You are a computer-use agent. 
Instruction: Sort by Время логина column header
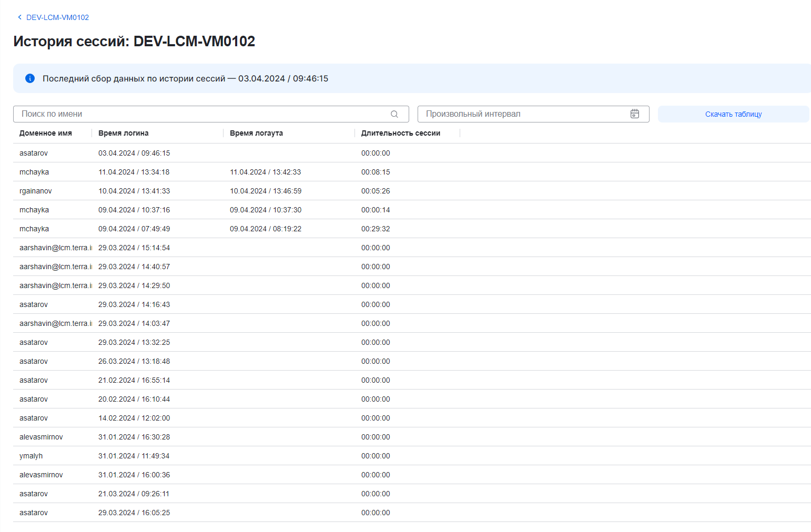click(124, 133)
